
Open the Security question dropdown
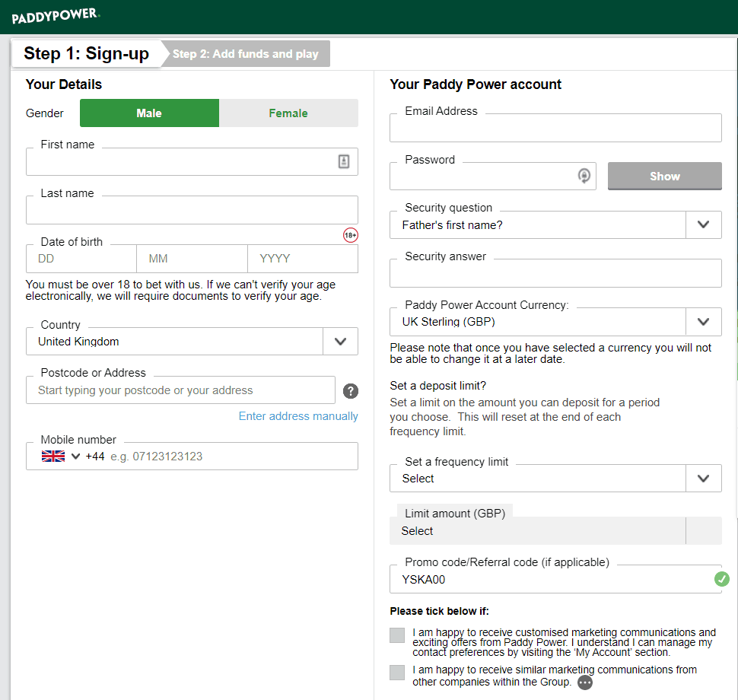555,225
